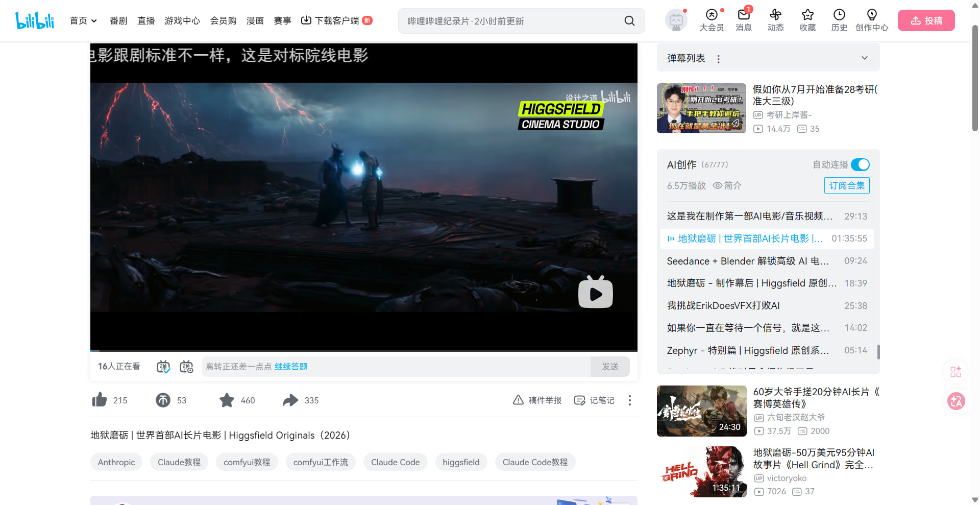Open more actions below the video
Screen dimensions: 980x505
click(x=630, y=400)
